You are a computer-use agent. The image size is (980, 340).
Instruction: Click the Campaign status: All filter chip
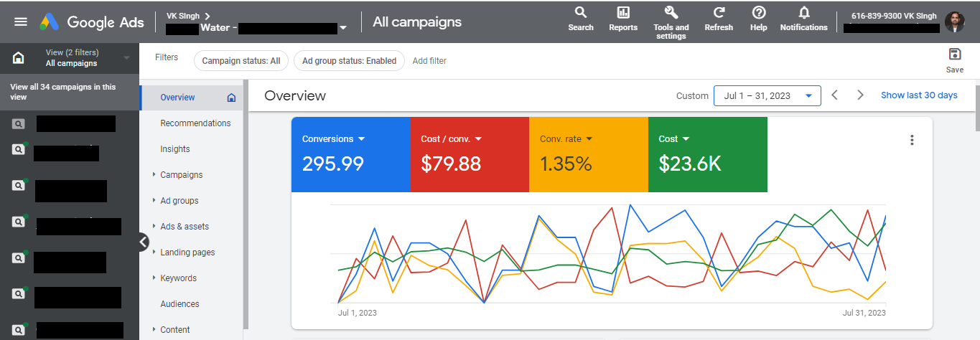[x=241, y=61]
